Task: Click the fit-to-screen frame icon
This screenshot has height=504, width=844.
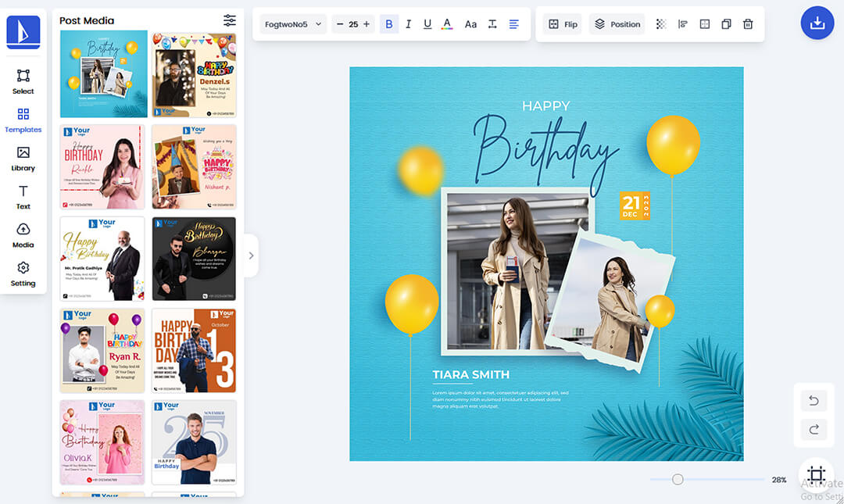Action: (816, 475)
